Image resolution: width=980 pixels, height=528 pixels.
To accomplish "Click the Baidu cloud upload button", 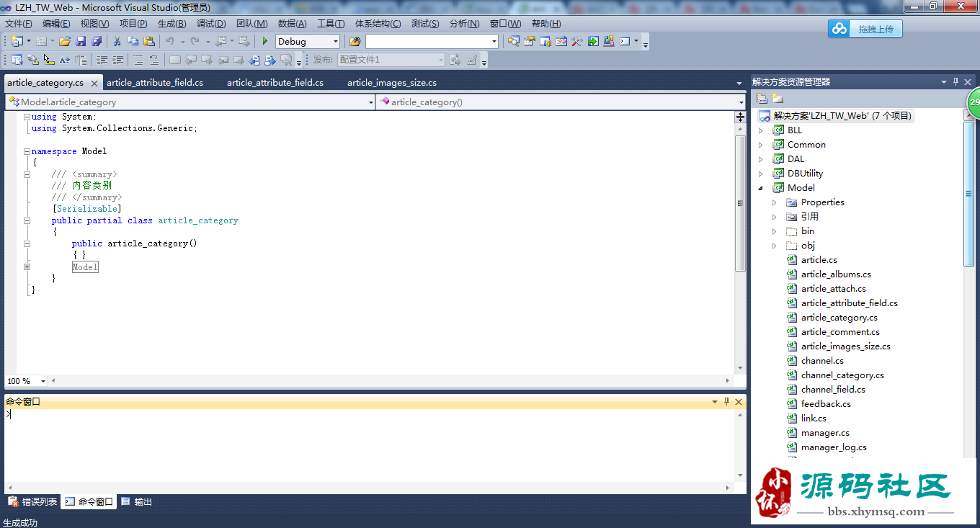I will pos(865,29).
